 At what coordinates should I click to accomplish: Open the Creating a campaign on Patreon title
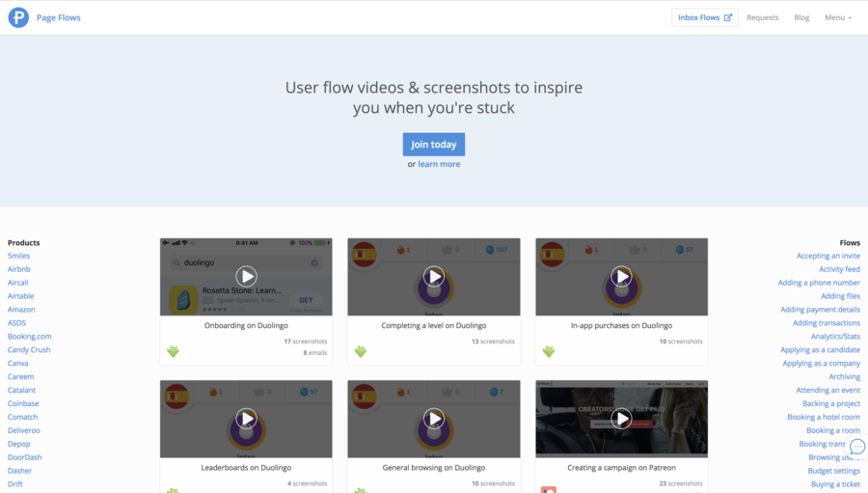tap(621, 468)
